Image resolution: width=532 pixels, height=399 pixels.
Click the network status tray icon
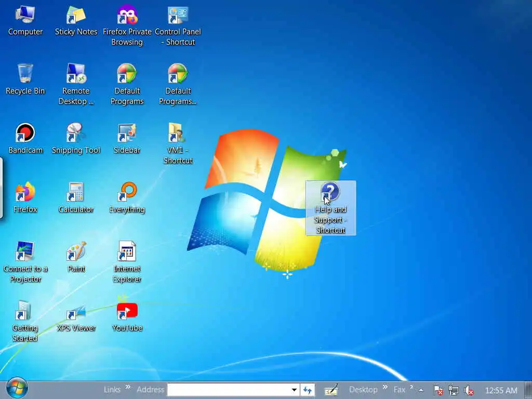[453, 390]
